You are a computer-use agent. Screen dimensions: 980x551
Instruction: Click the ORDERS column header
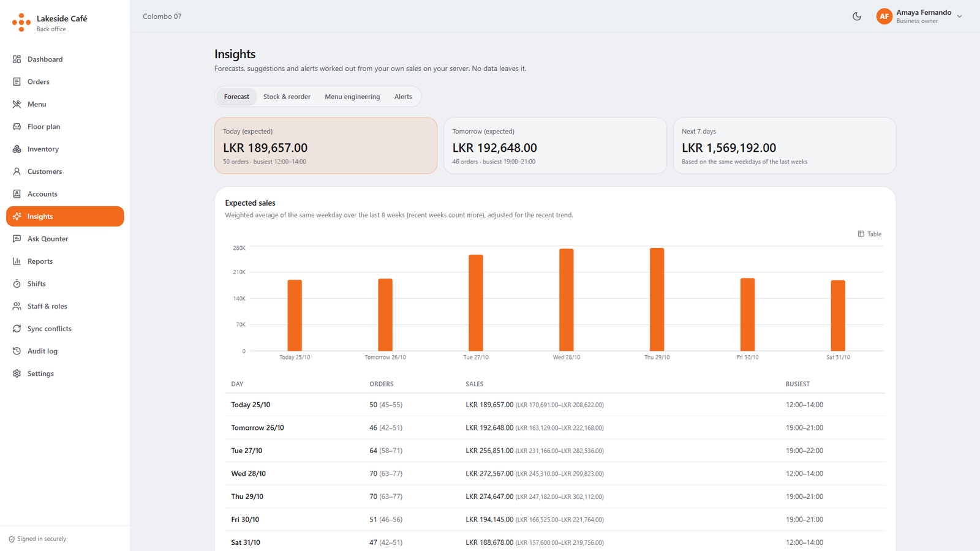[382, 384]
